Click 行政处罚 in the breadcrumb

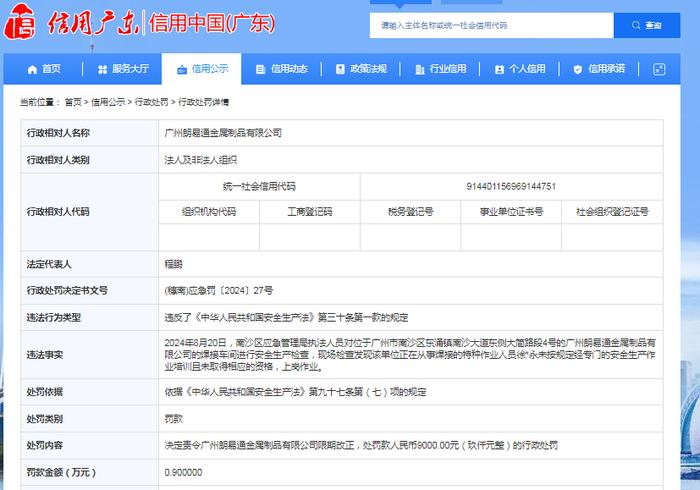point(151,102)
